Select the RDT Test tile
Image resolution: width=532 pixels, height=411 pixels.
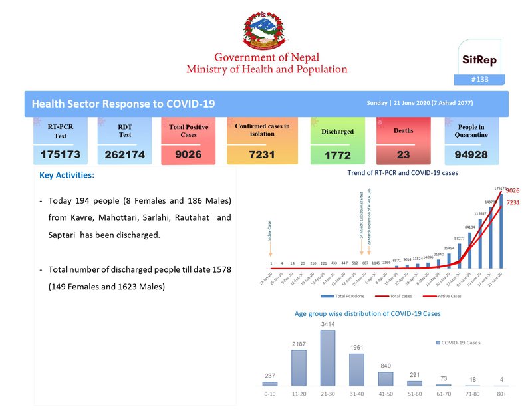tap(124, 141)
